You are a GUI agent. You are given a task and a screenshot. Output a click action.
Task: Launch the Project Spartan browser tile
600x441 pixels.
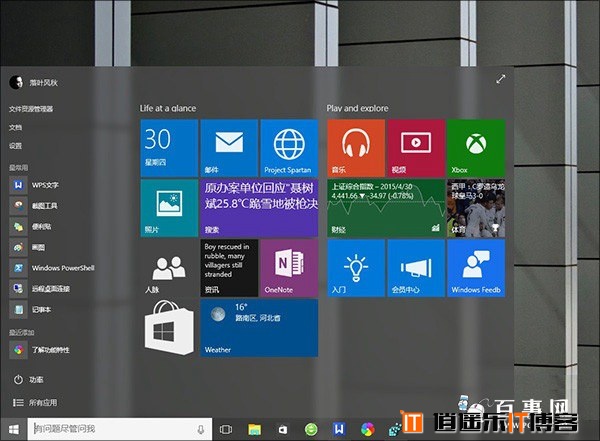(x=289, y=148)
